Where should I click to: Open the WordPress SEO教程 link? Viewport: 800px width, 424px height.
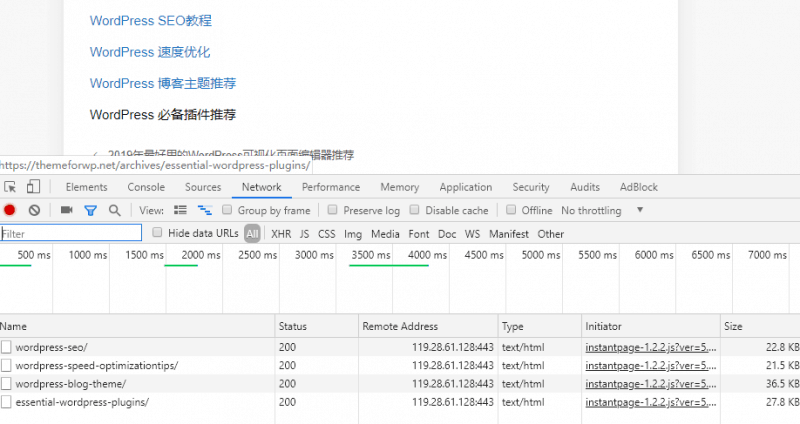tap(150, 21)
